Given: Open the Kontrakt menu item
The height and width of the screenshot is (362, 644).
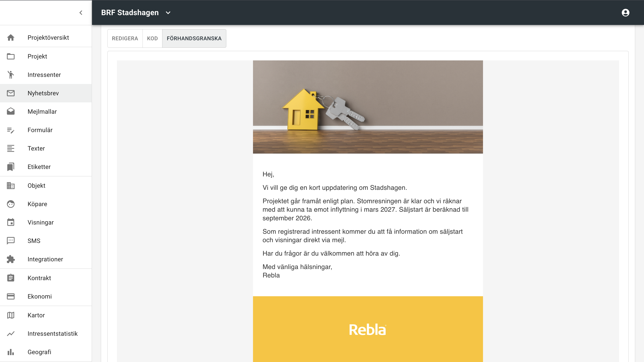Looking at the screenshot, I should [x=39, y=278].
